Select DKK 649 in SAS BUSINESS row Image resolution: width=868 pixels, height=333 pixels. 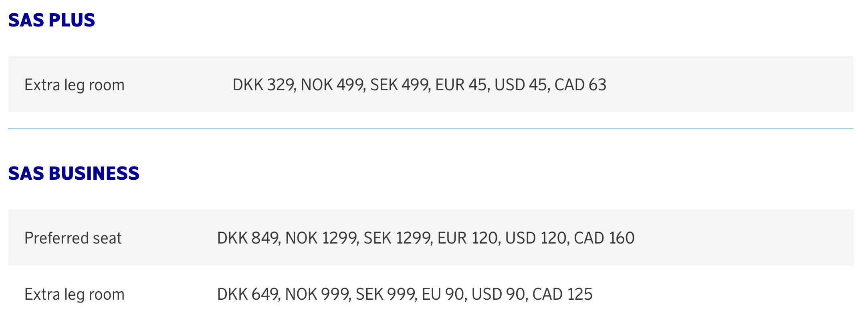(x=248, y=294)
